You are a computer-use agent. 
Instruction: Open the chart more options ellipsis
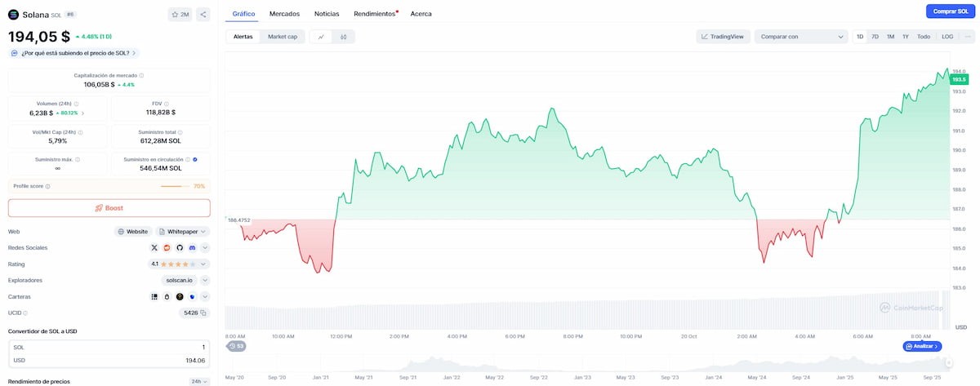tap(968, 37)
